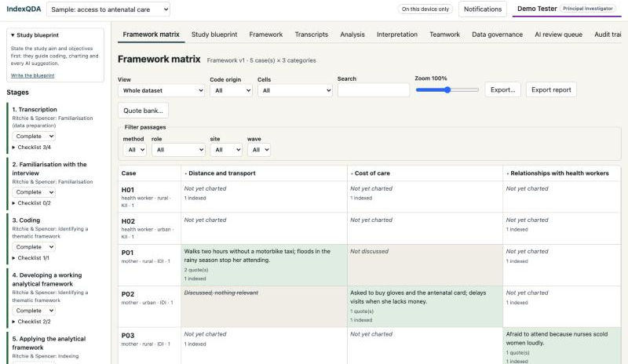Select case P02 row header
This screenshot has width=628, height=364.
pos(149,306)
